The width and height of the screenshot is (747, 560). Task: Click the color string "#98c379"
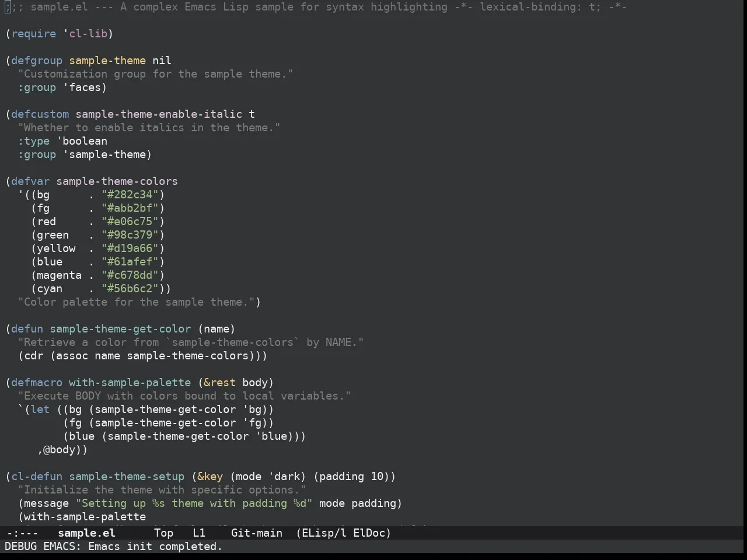(x=130, y=235)
